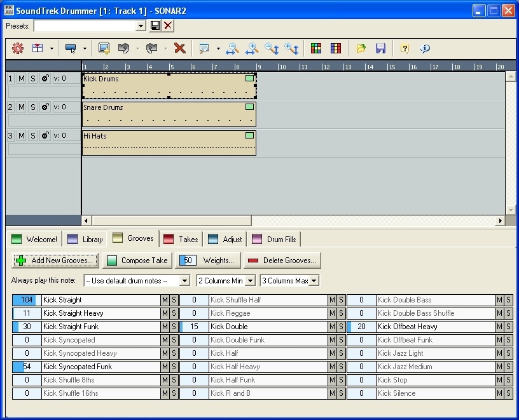Open the Library tab
This screenshot has height=420, width=519.
(x=86, y=240)
